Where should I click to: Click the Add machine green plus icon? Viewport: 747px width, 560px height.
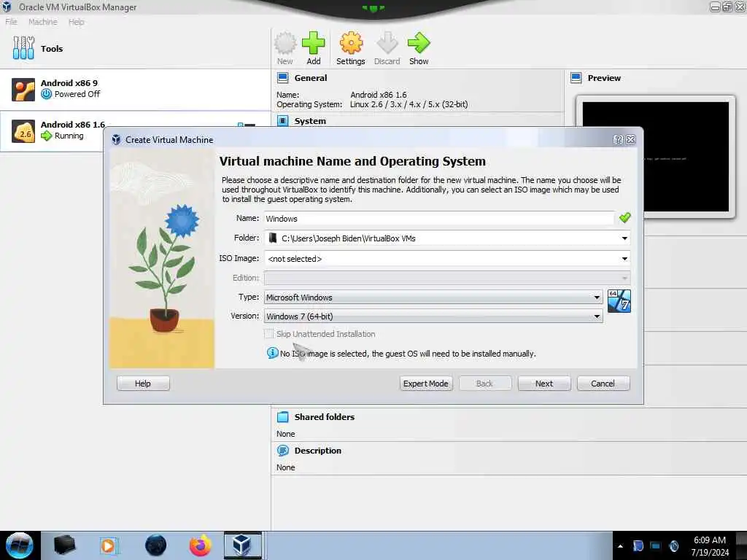[313, 43]
